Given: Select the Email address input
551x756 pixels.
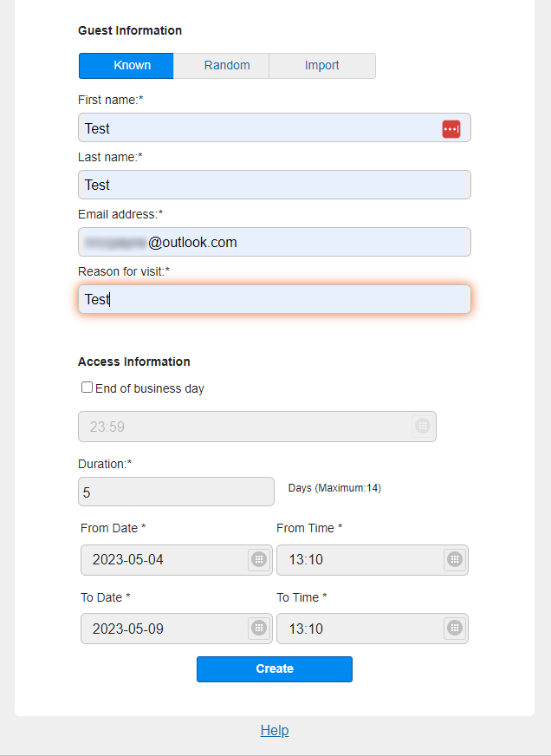Looking at the screenshot, I should coord(274,242).
